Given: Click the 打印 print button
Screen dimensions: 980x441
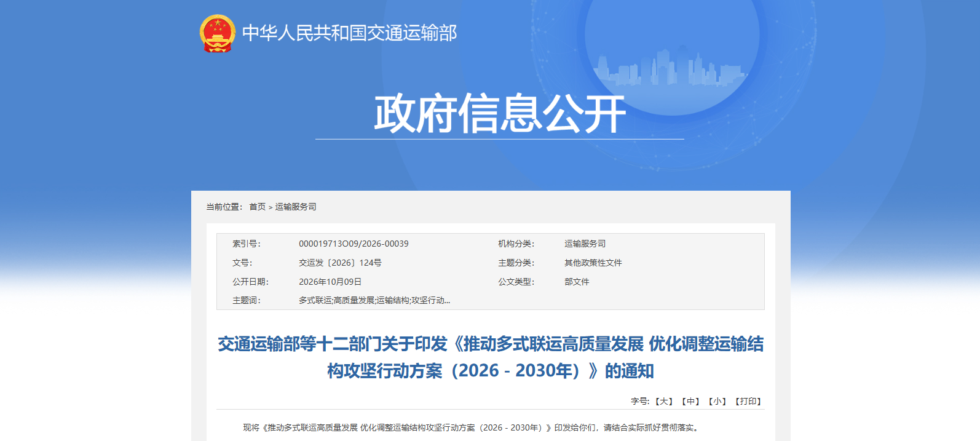Looking at the screenshot, I should pyautogui.click(x=748, y=401).
